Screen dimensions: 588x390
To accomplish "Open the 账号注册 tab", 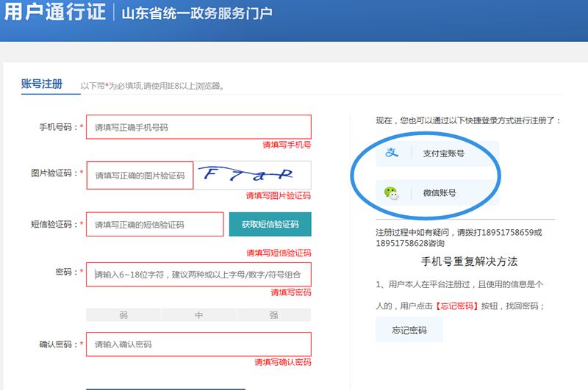I will pyautogui.click(x=42, y=84).
